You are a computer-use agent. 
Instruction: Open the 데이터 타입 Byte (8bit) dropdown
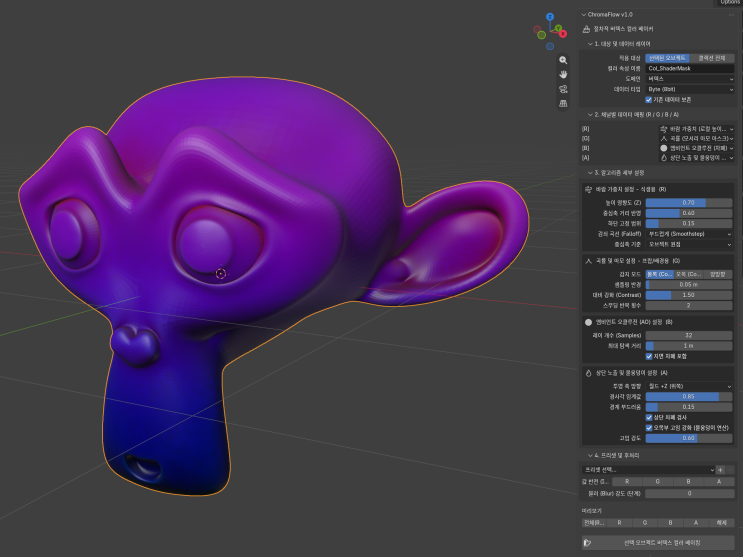click(689, 89)
